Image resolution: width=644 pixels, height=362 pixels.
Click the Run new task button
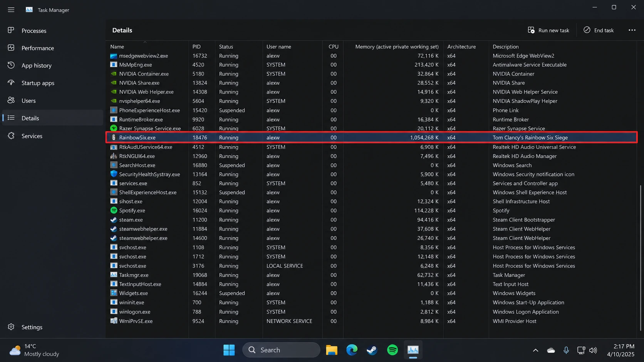point(548,30)
